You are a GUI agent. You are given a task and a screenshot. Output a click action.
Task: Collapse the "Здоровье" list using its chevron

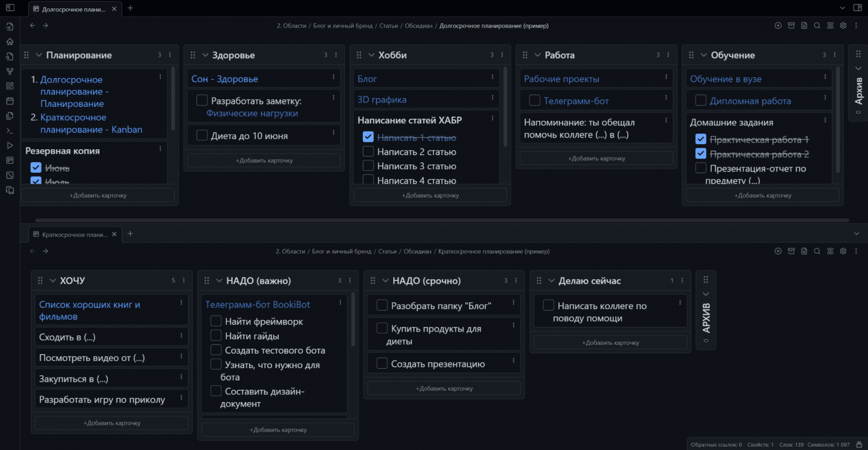(205, 55)
